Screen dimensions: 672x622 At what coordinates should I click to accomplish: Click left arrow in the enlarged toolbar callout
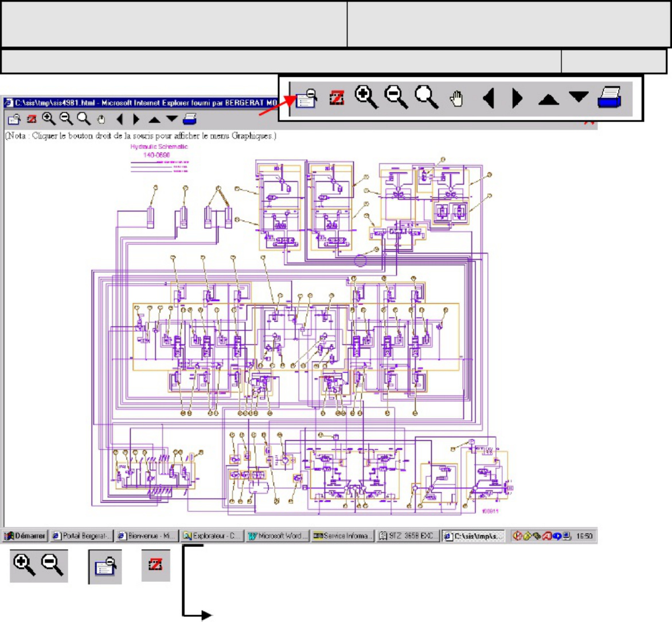pos(489,98)
